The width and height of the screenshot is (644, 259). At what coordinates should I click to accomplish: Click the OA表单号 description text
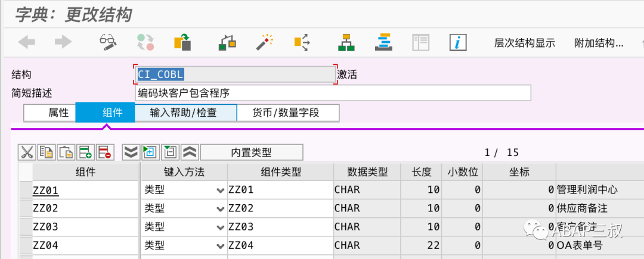click(580, 245)
